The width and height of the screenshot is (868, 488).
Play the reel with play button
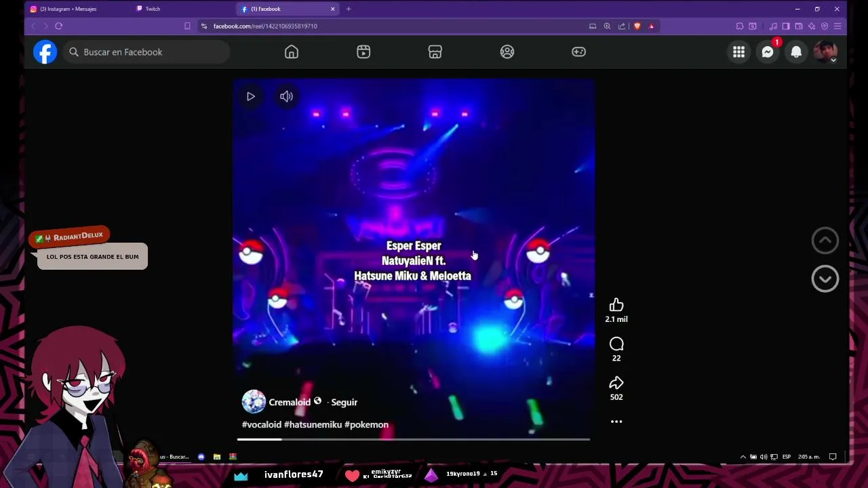point(251,96)
